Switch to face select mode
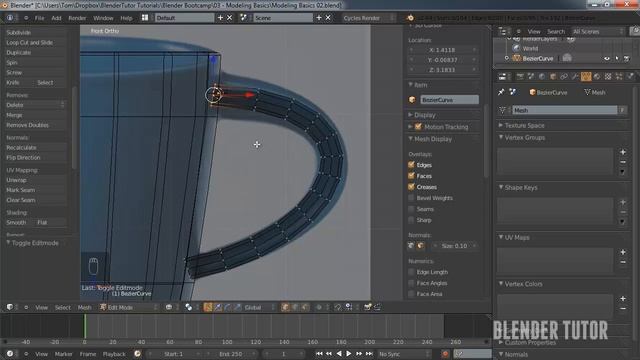The image size is (640, 360). pos(304,307)
